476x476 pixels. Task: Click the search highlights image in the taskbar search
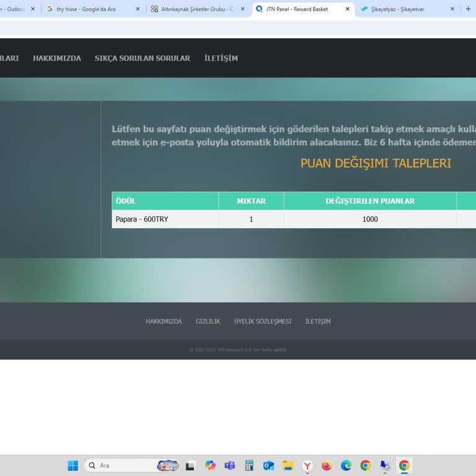click(x=168, y=465)
